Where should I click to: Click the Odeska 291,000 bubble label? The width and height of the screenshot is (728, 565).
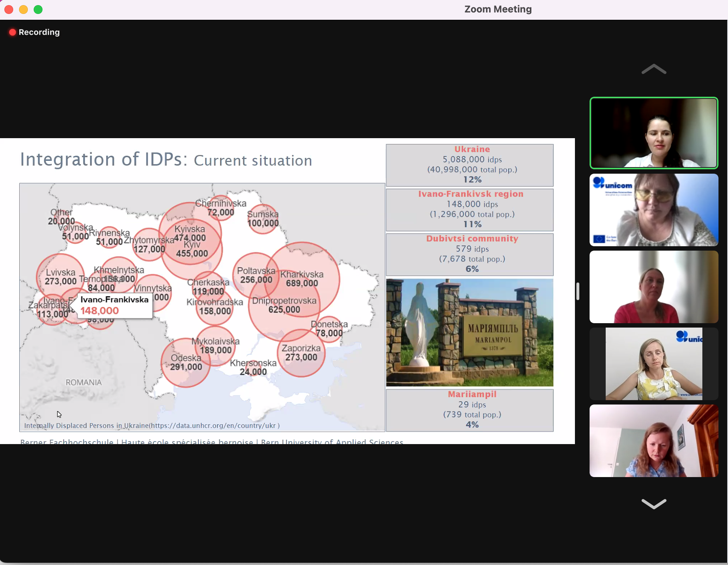[x=186, y=362]
